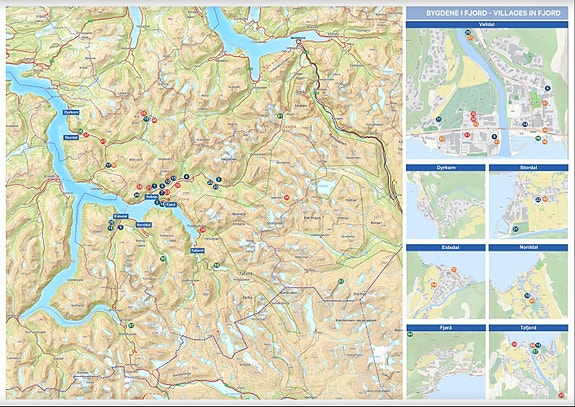Image resolution: width=575 pixels, height=407 pixels.
Task: Open the Dyrkorn village inset map
Action: (446, 205)
